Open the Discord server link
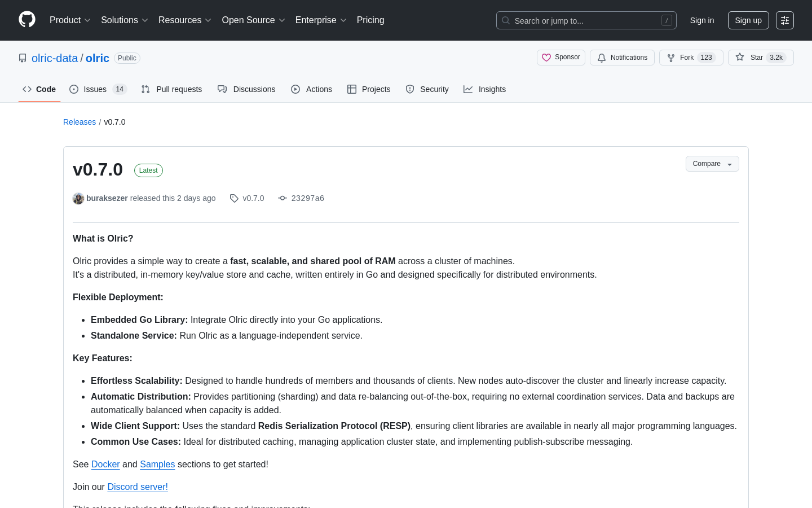This screenshot has height=508, width=812. click(x=138, y=487)
